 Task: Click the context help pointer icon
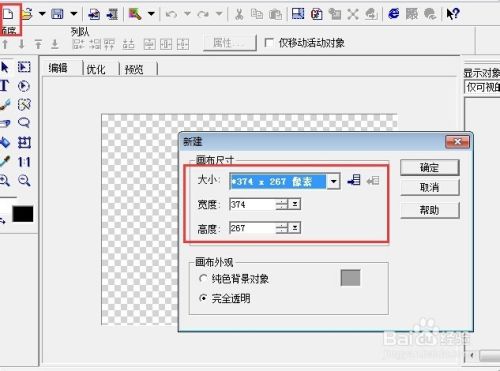(453, 14)
